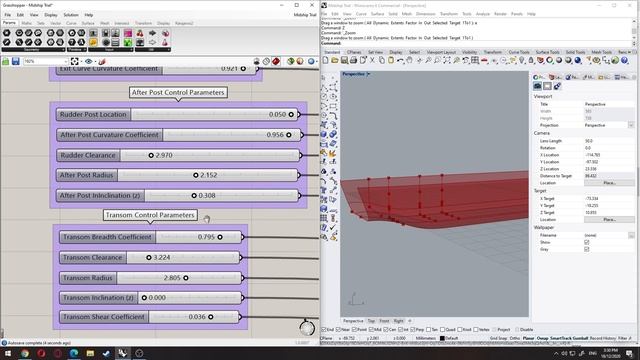Click Zoom Extents icon on Grasshopper canvas toolbar
Image resolution: width=640 pixels, height=360 pixels.
tap(75, 61)
